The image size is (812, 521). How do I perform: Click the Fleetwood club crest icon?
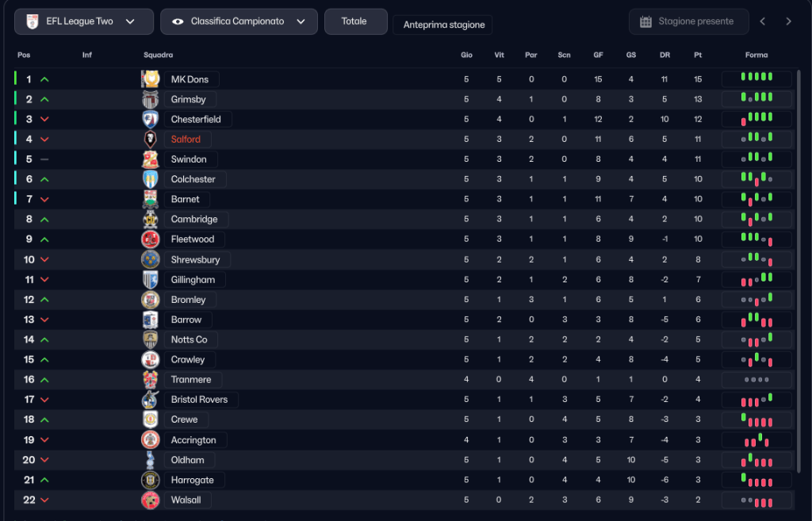tap(151, 239)
